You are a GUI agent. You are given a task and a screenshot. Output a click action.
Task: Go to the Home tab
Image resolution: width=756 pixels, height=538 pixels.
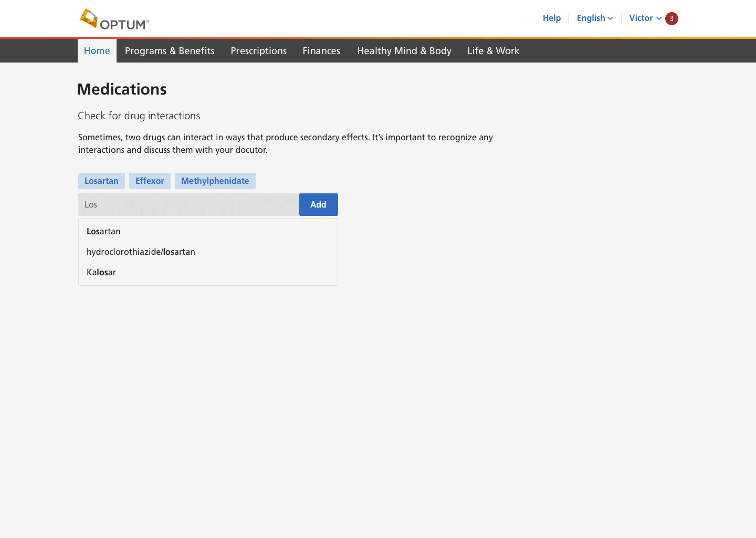pos(97,51)
